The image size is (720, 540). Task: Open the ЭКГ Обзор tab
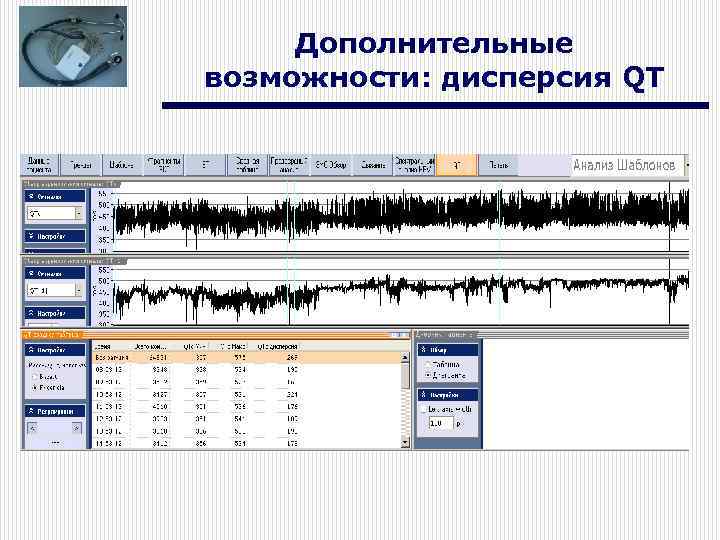tap(331, 165)
